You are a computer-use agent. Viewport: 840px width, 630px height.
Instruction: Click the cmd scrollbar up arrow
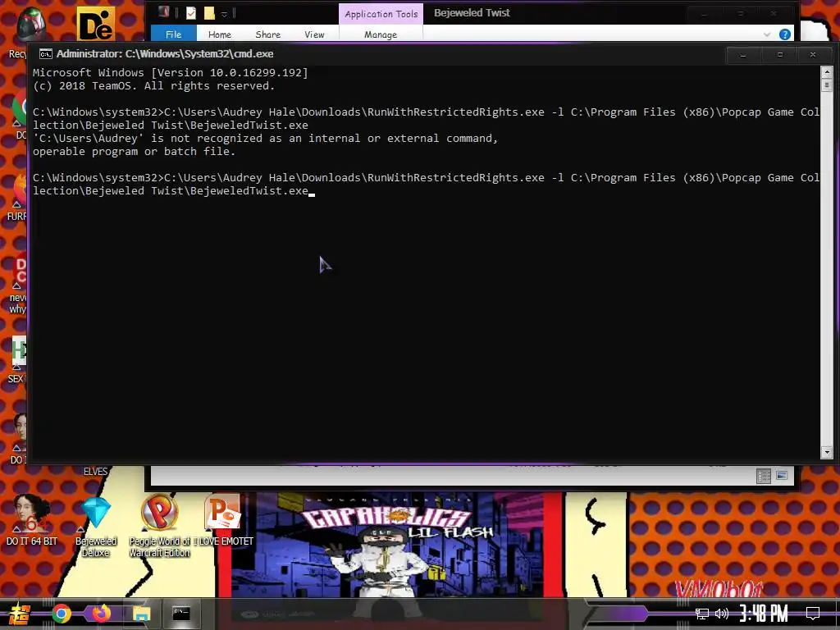827,72
